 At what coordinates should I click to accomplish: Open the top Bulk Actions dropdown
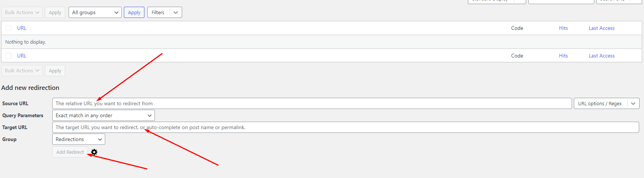tap(22, 12)
